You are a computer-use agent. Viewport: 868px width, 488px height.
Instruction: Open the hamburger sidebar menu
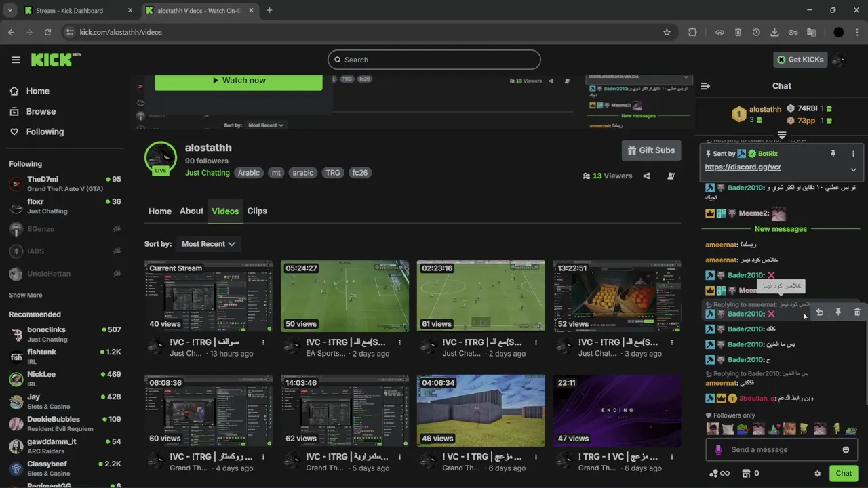[x=16, y=60]
